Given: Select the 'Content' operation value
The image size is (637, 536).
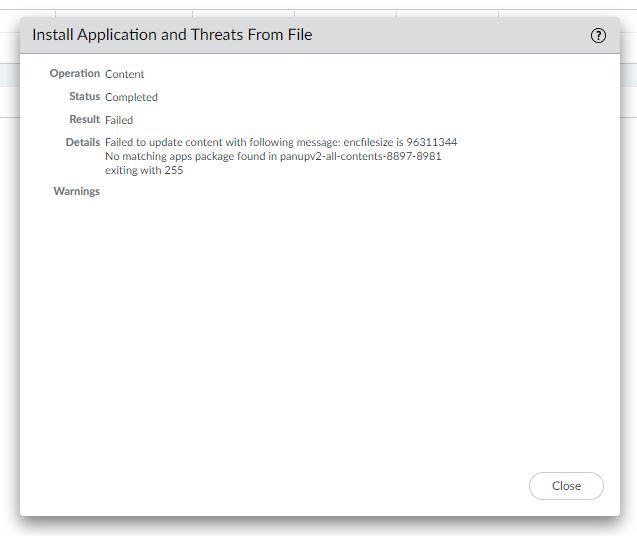Looking at the screenshot, I should pyautogui.click(x=125, y=74).
